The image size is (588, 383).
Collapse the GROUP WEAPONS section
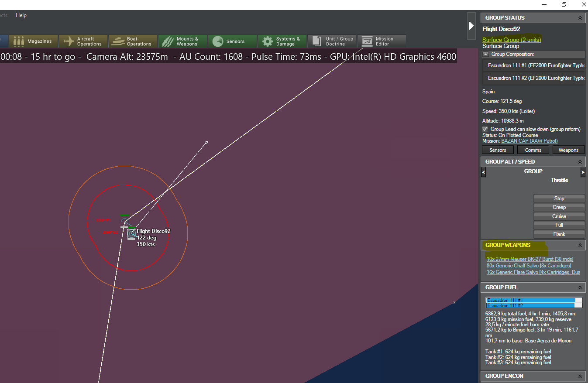point(580,246)
